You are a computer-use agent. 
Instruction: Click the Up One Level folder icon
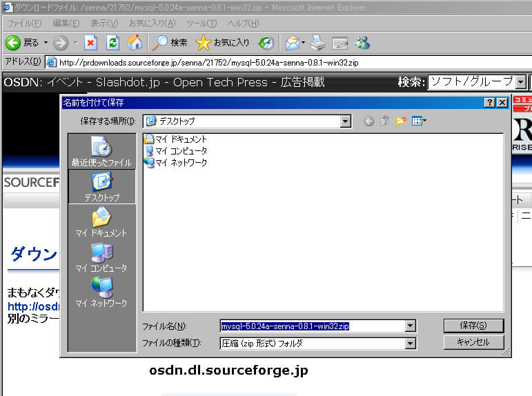384,121
